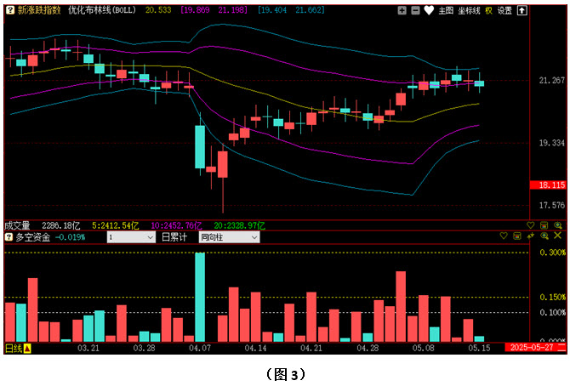The image size is (570, 392).
Task: Click the 21.267 price axis label
Action: (552, 80)
